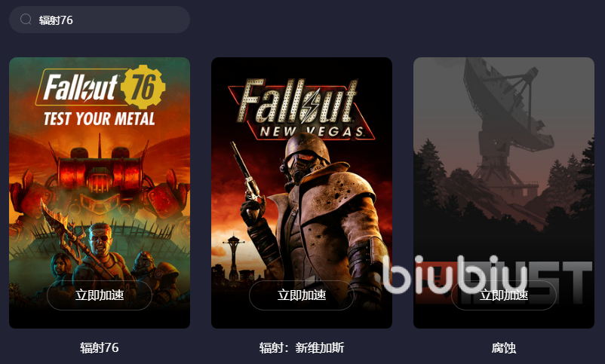The image size is (605, 364).
Task: Open the 腐蚀 game cover with satellite dish
Action: (504, 193)
